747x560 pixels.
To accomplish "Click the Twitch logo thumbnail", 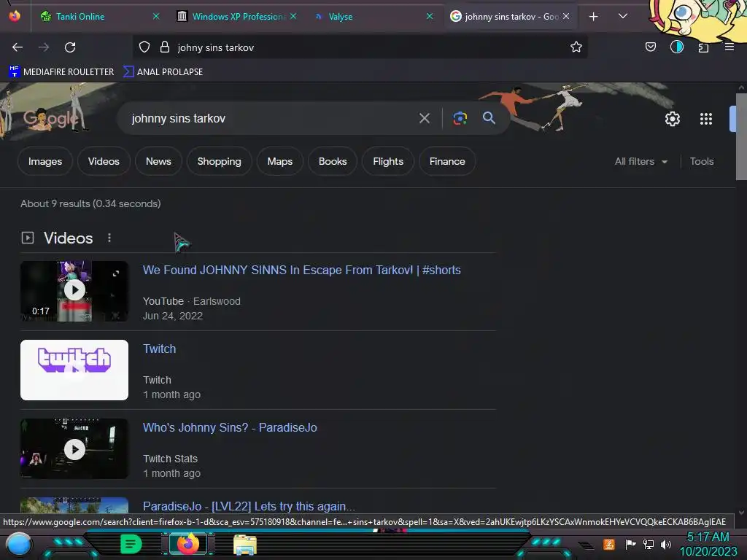I will (74, 370).
